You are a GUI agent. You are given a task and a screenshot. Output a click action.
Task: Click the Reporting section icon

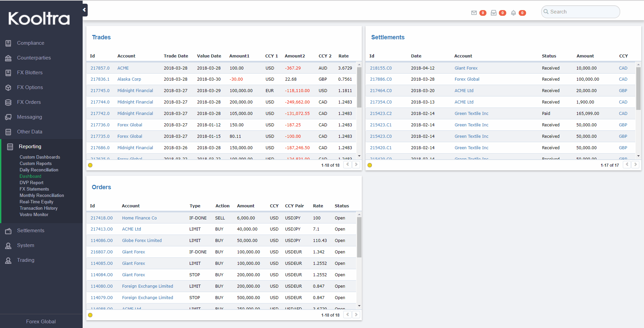[10, 147]
